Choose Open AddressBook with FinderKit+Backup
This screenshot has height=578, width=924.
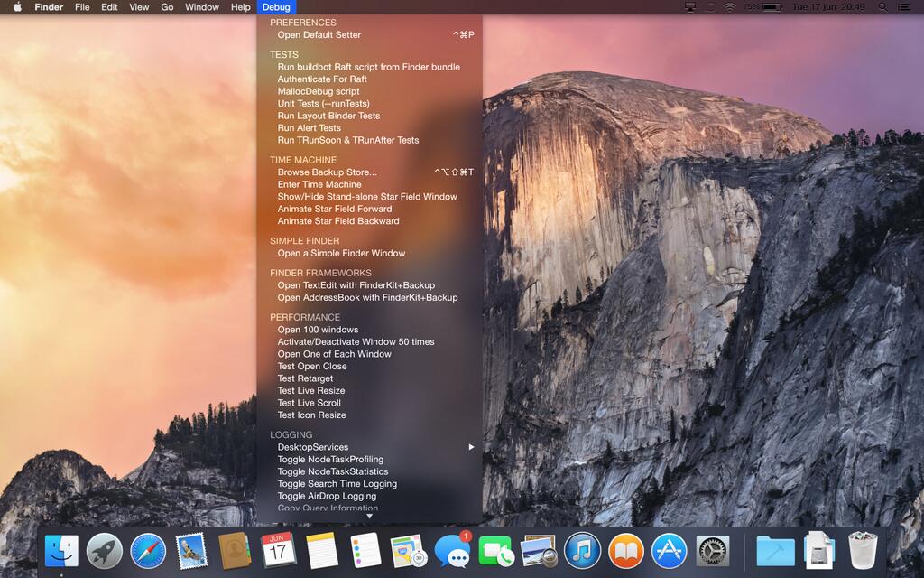pos(369,297)
